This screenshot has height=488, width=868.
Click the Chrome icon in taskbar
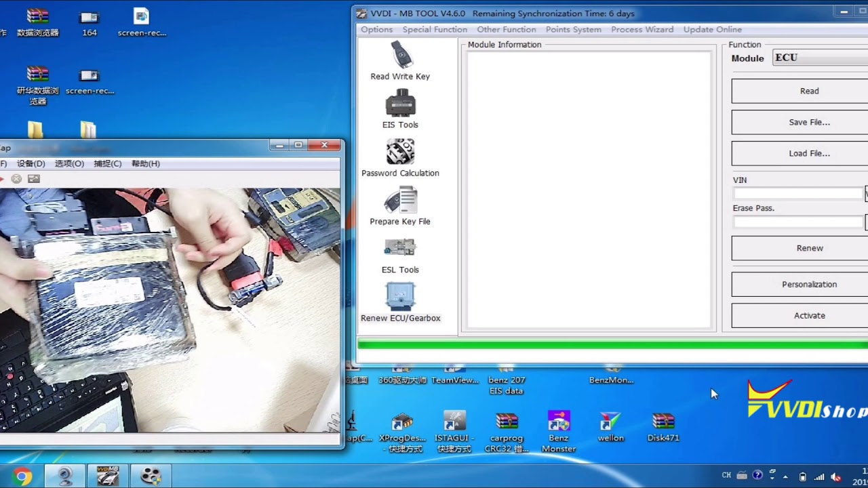pyautogui.click(x=21, y=476)
